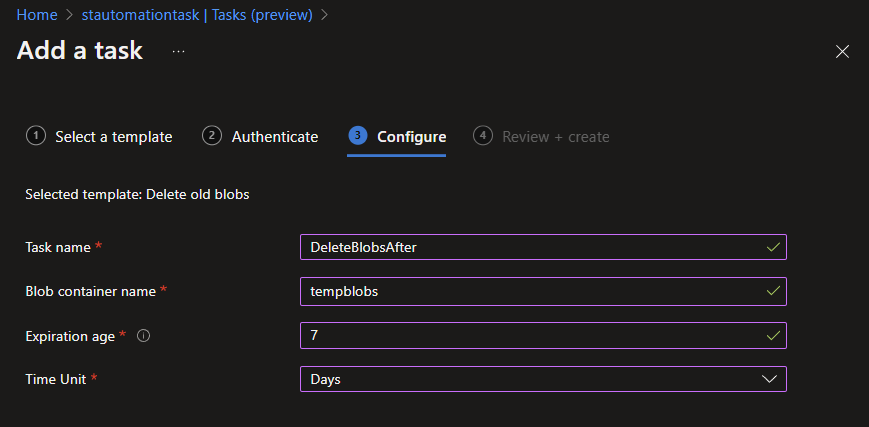Navigate to Home via breadcrumb

36,15
